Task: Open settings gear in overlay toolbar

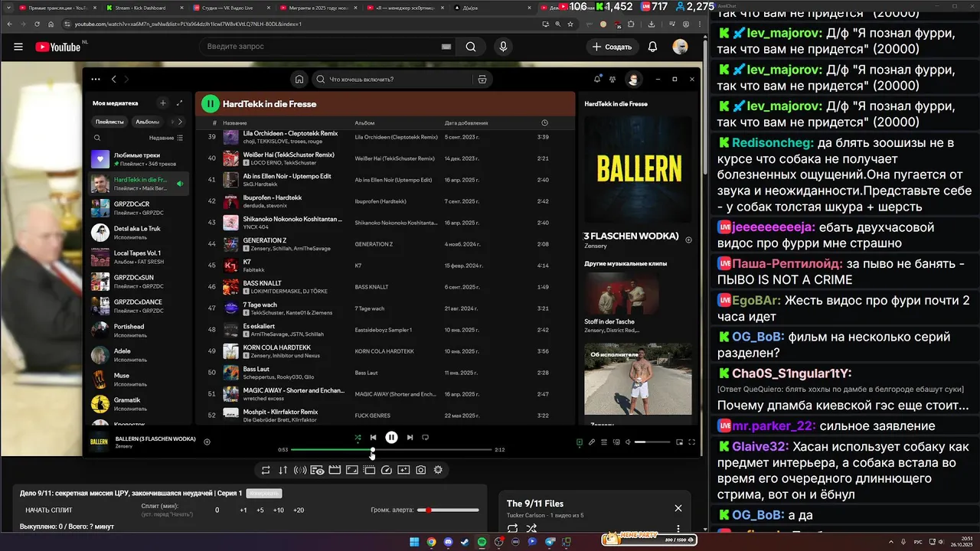Action: coord(438,470)
